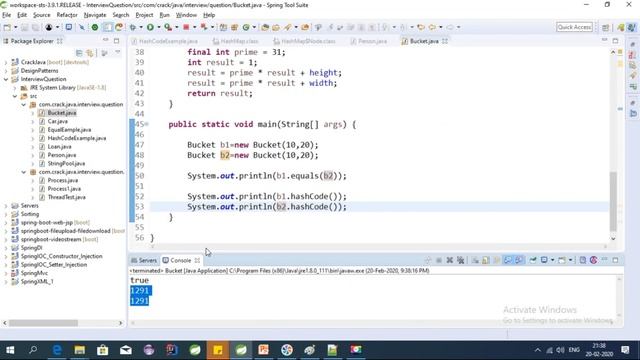Click the Boot Dashboard green power icon

point(95,27)
